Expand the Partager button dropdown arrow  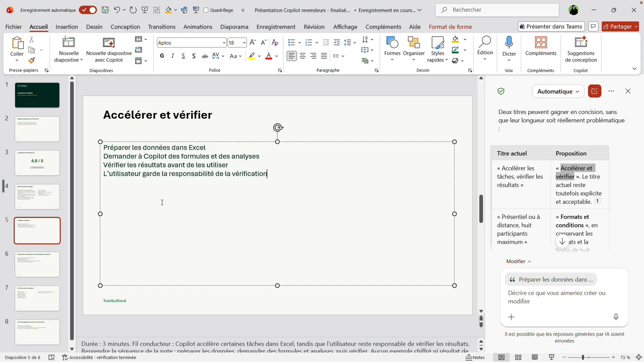coord(636,27)
